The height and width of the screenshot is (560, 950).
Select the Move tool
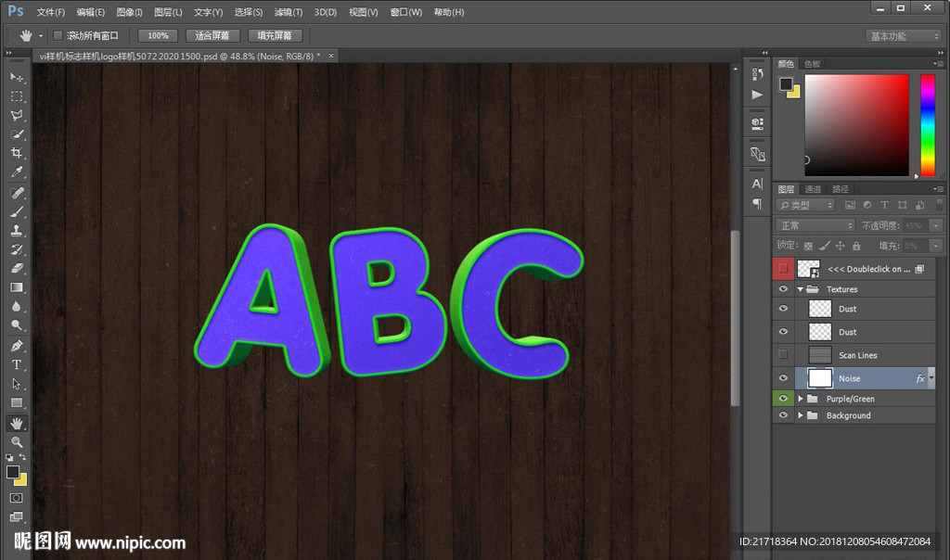coord(17,78)
